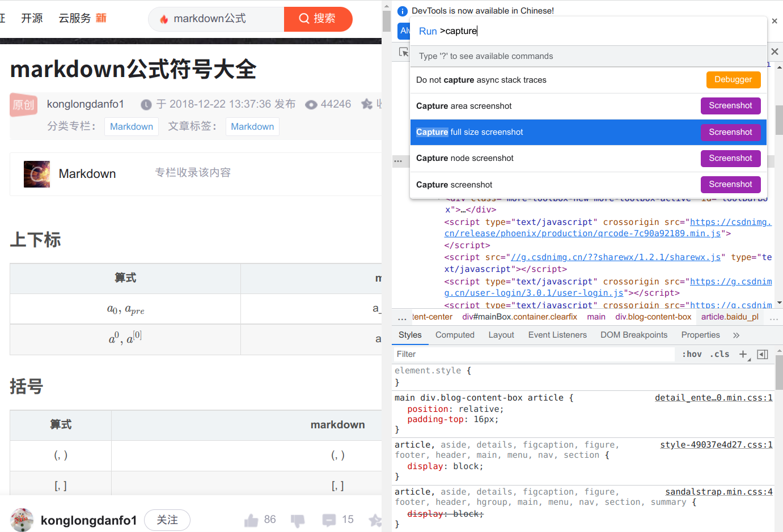Close the DevTools panel with the X
The height and width of the screenshot is (532, 783).
[x=774, y=52]
